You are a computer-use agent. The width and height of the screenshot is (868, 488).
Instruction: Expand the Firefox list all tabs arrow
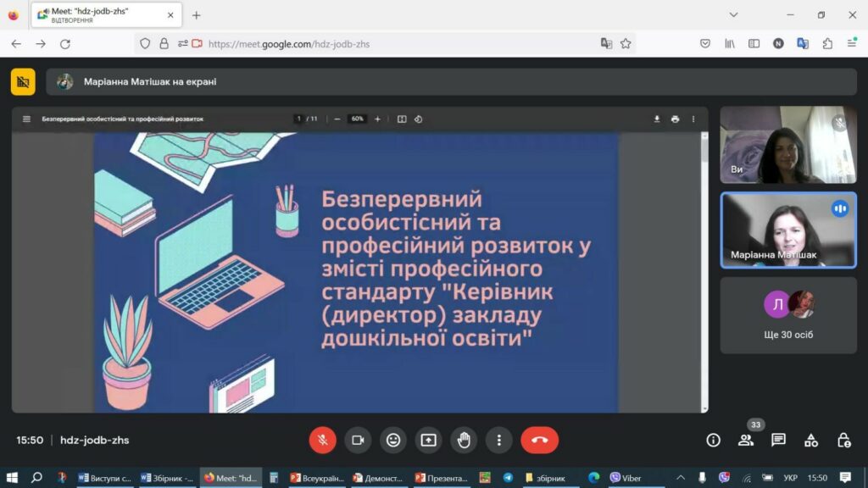tap(733, 14)
